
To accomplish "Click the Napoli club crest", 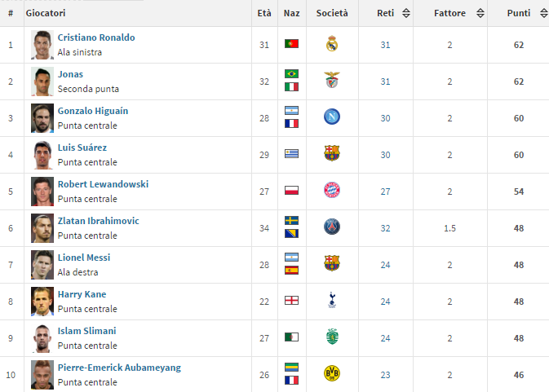I will [331, 117].
